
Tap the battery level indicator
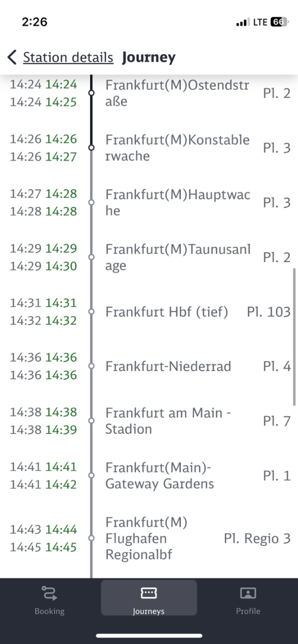click(x=279, y=22)
